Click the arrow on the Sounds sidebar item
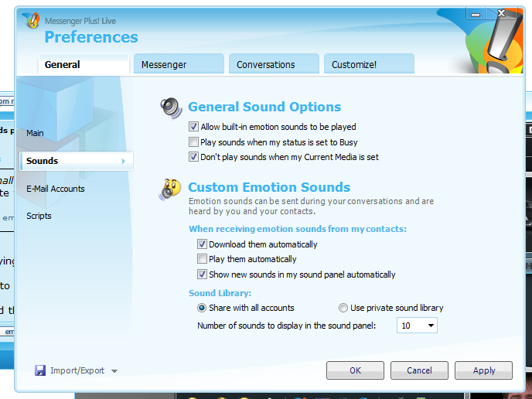 (x=124, y=161)
